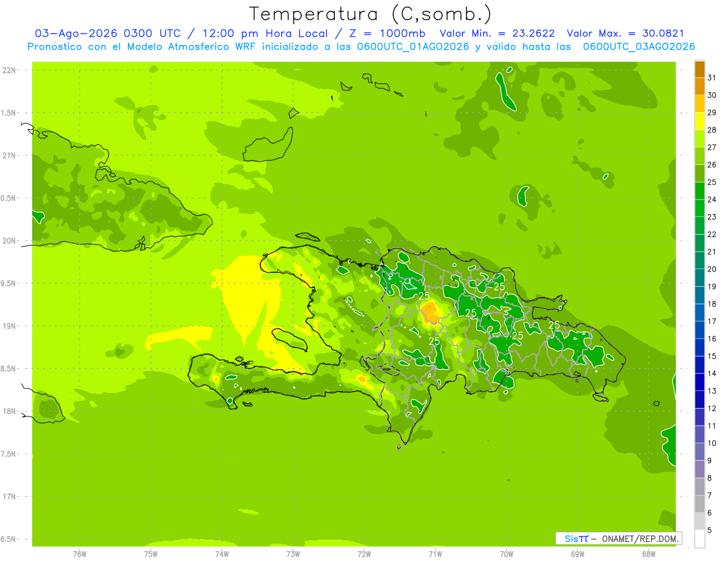Click the gray legend swatch between 6 and 7

click(699, 504)
